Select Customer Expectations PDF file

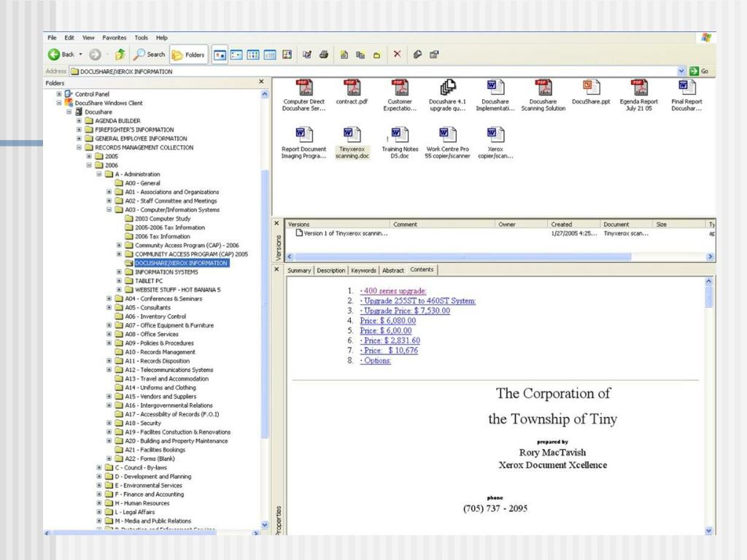point(400,96)
